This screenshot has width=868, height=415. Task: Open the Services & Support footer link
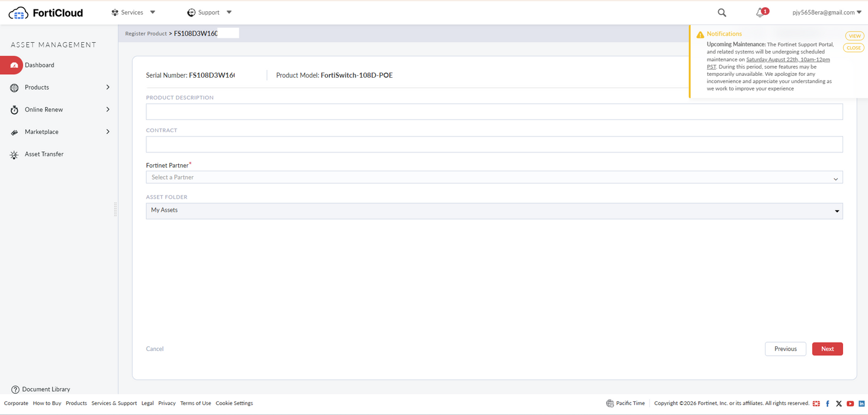[114, 403]
